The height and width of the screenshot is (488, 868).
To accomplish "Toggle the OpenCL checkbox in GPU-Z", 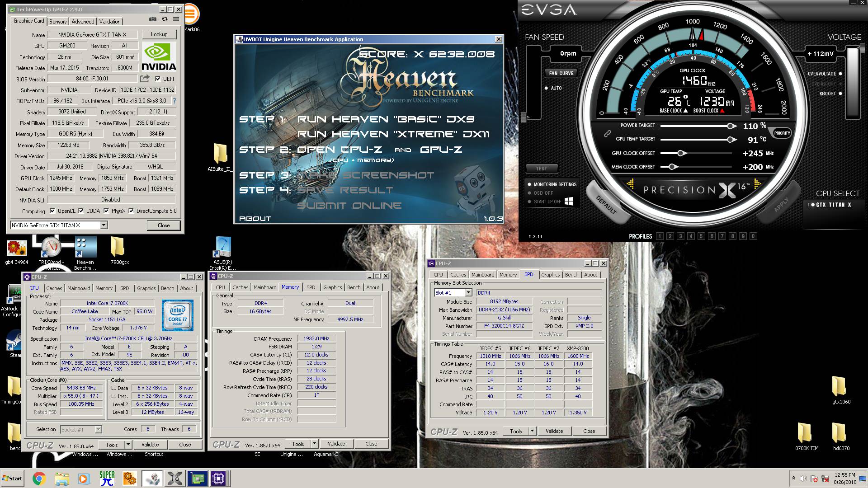I will [52, 211].
